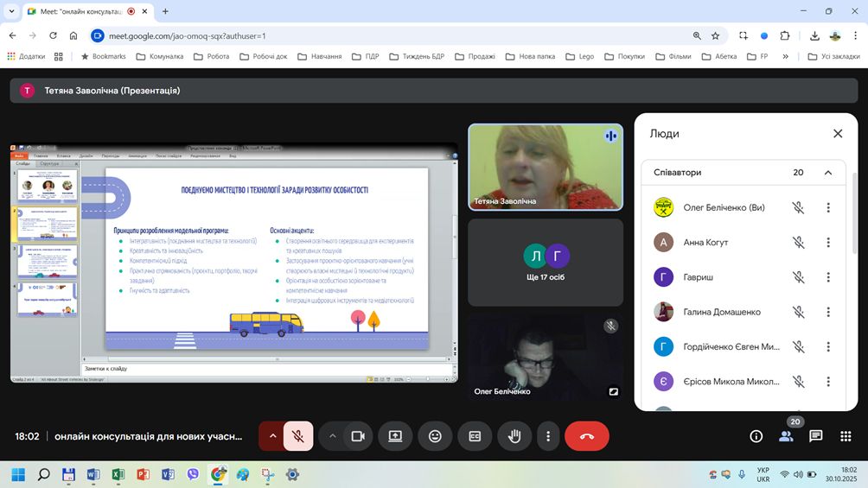This screenshot has height=488, width=868.
Task: Collapse the Співавтори participants list
Action: tap(827, 173)
